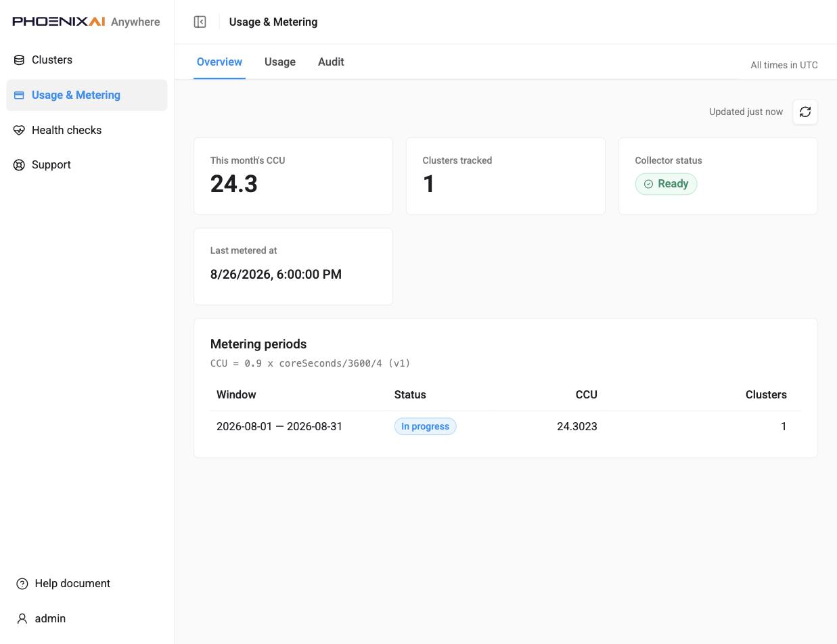Click the CCU formula text
Image resolution: width=837 pixels, height=644 pixels.
click(311, 363)
